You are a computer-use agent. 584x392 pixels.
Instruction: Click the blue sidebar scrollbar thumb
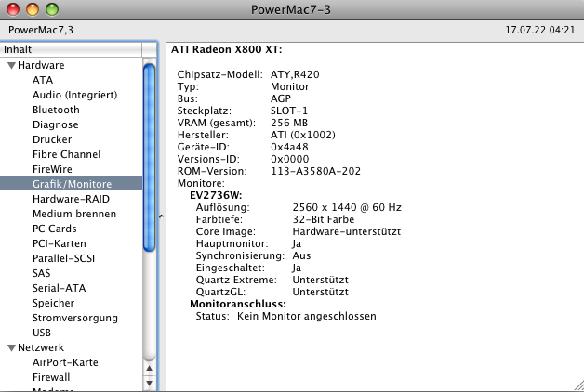tap(150, 158)
